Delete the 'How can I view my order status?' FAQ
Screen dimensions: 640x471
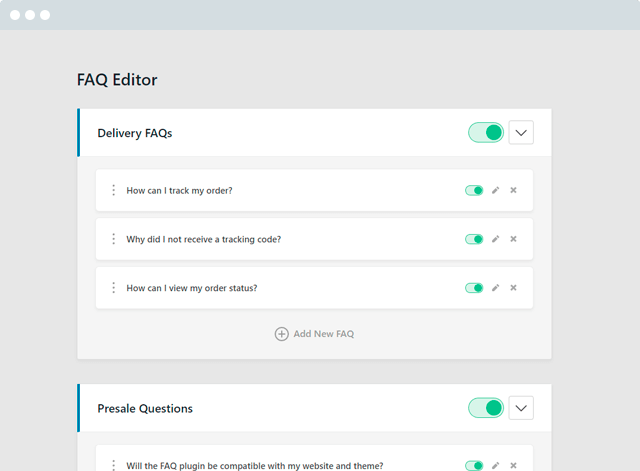tap(513, 288)
